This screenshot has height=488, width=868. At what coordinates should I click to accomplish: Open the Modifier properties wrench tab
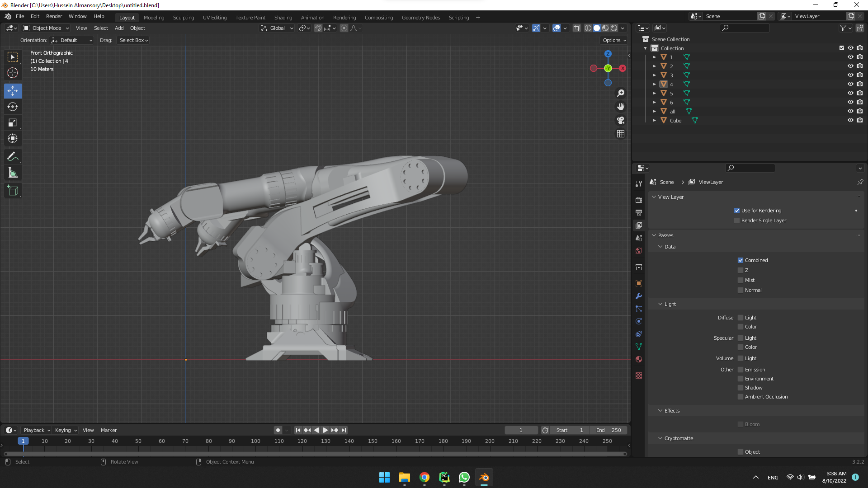pyautogui.click(x=639, y=296)
